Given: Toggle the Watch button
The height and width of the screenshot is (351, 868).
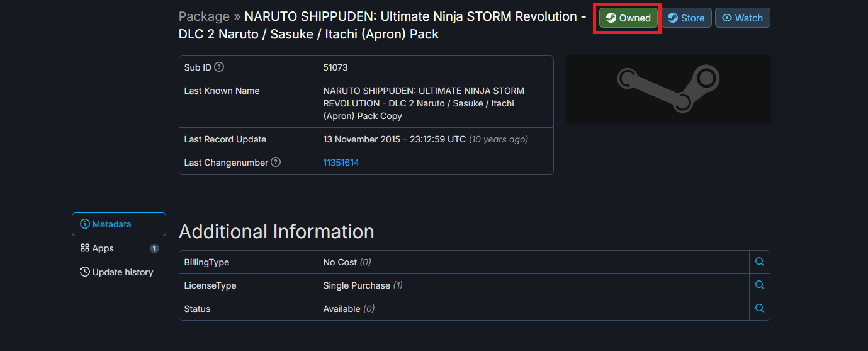Looking at the screenshot, I should coord(742,18).
